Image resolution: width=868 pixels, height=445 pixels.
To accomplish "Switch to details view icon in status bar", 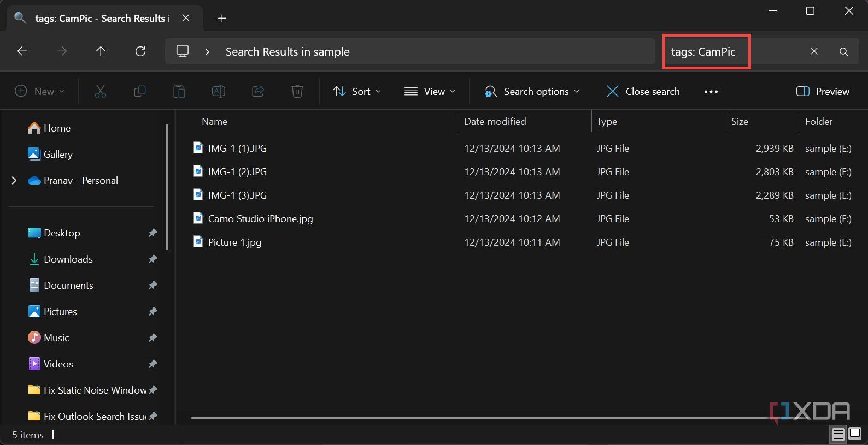I will coord(838,435).
